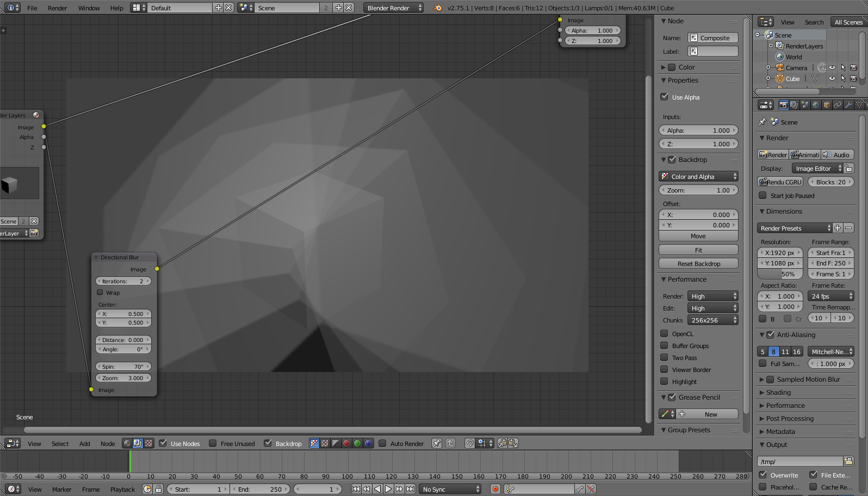Select the Material node tree type icon
The image size is (868, 496).
[127, 443]
